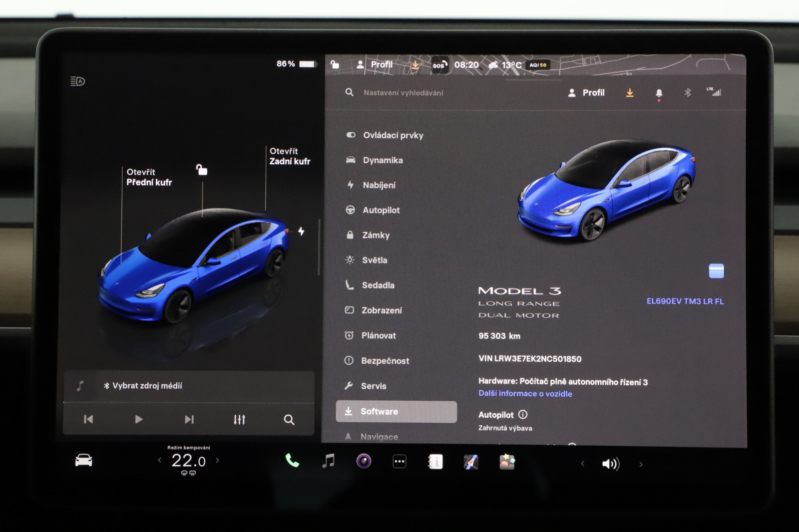Open the Autopilot settings menu
This screenshot has height=532, width=799.
coord(381,210)
